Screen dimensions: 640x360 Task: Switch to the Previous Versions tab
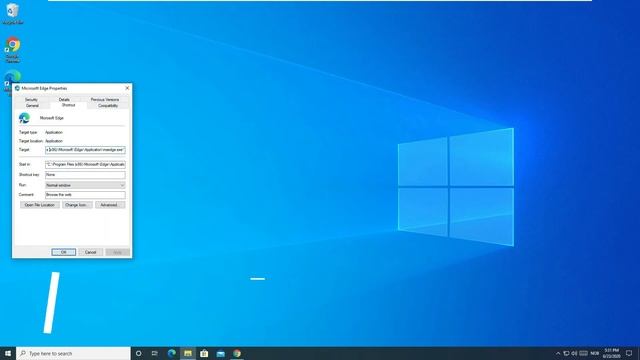click(x=105, y=100)
